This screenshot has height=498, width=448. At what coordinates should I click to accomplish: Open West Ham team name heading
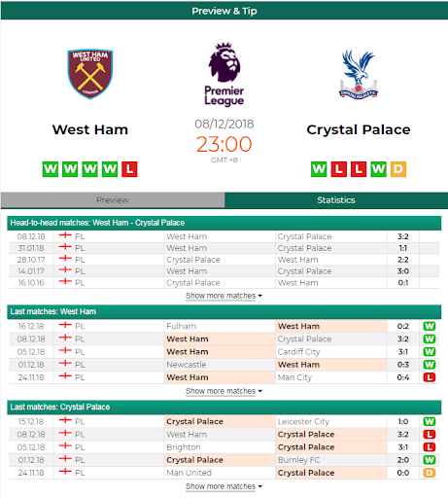[x=90, y=129]
